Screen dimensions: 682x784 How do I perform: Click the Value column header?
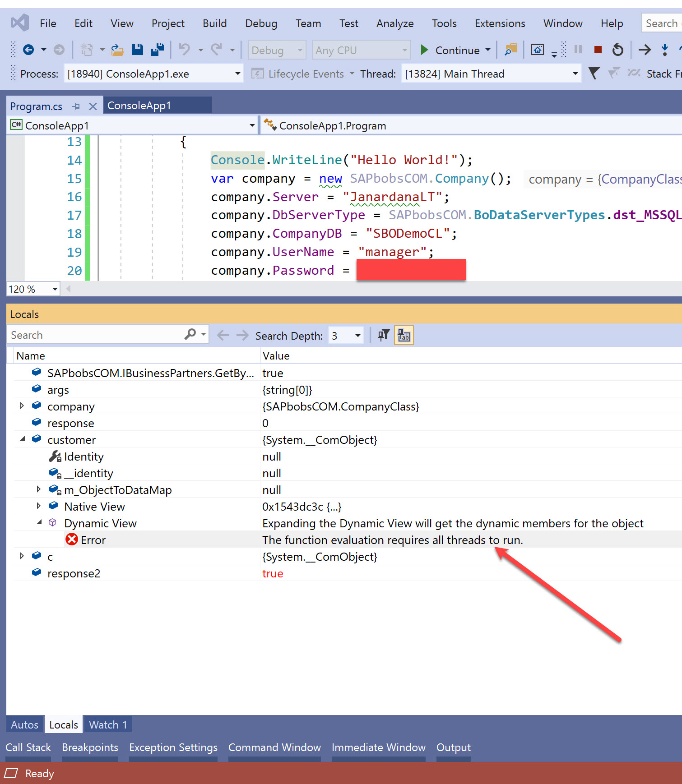(x=471, y=355)
